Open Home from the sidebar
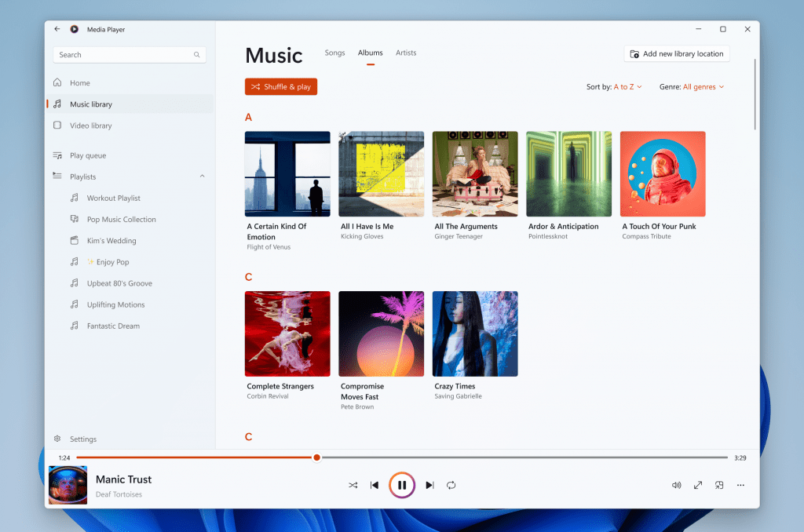The height and width of the screenshot is (532, 804). [130, 82]
